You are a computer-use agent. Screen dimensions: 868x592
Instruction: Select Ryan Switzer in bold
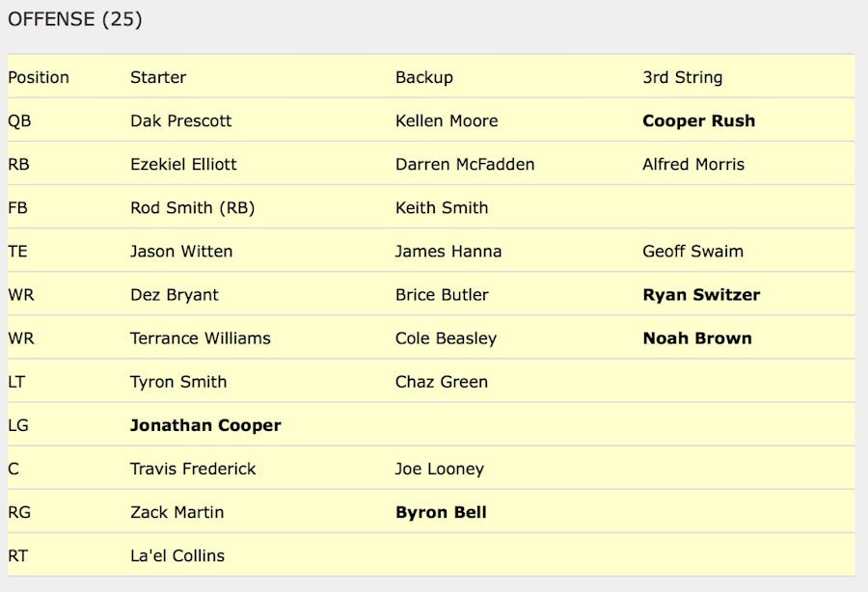coord(701,294)
